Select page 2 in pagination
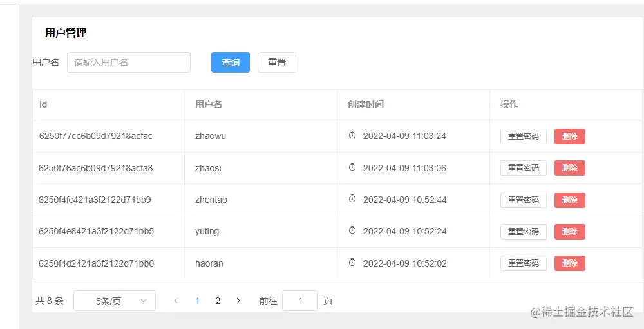 pyautogui.click(x=218, y=301)
